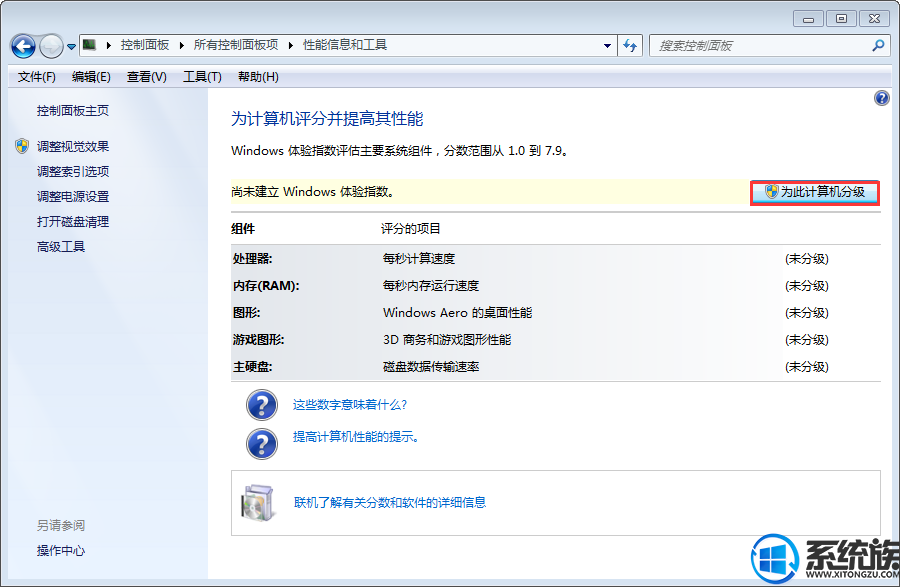Open the 控制面板 breadcrumb
This screenshot has width=900, height=587.
[x=145, y=45]
